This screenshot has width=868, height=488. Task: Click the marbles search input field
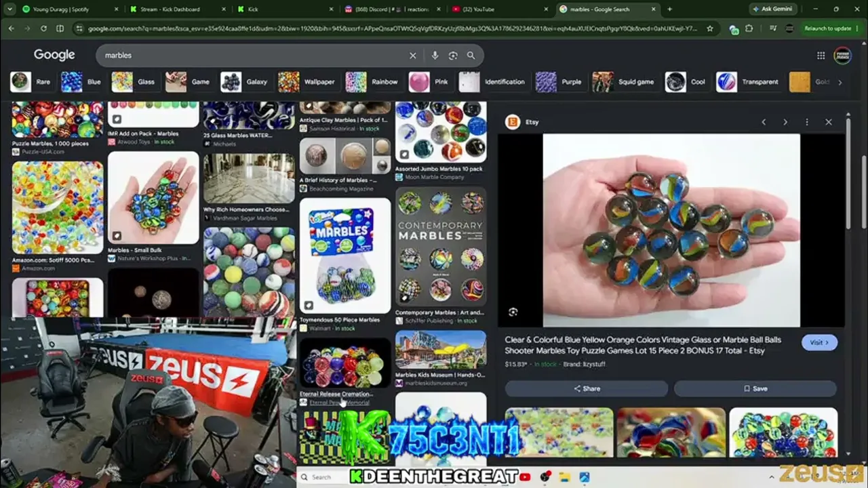tap(251, 56)
